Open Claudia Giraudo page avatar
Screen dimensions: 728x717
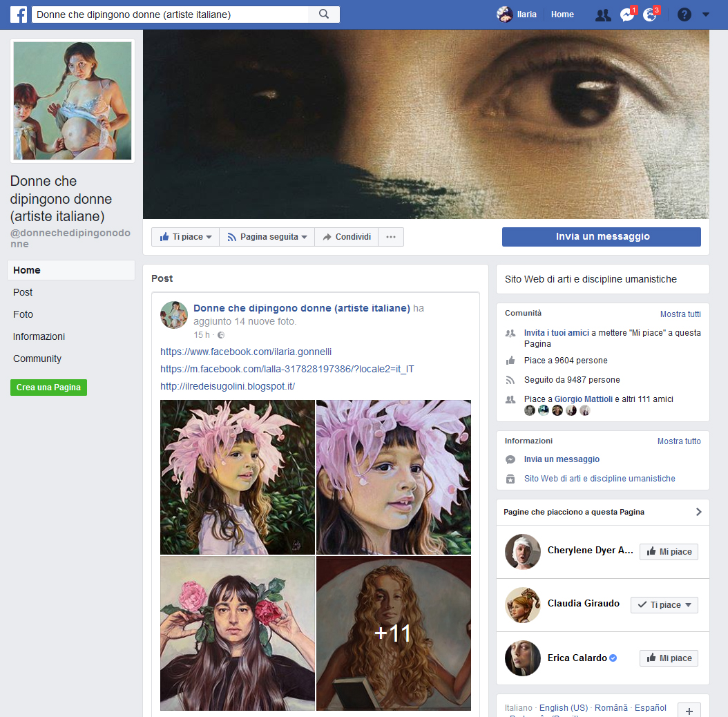pos(523,605)
